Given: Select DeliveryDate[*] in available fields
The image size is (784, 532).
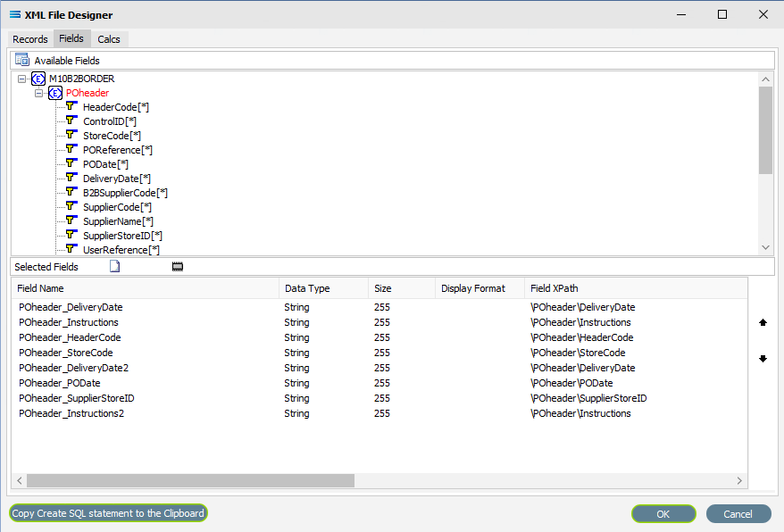Looking at the screenshot, I should pyautogui.click(x=116, y=179).
